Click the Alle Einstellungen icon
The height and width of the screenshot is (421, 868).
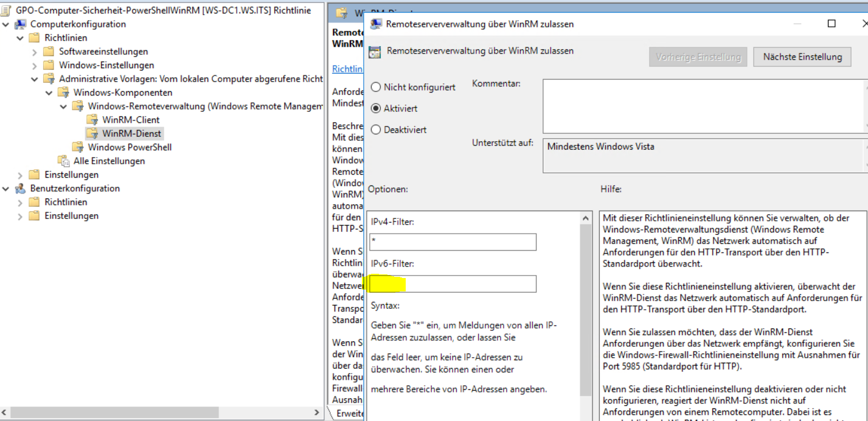pyautogui.click(x=64, y=161)
